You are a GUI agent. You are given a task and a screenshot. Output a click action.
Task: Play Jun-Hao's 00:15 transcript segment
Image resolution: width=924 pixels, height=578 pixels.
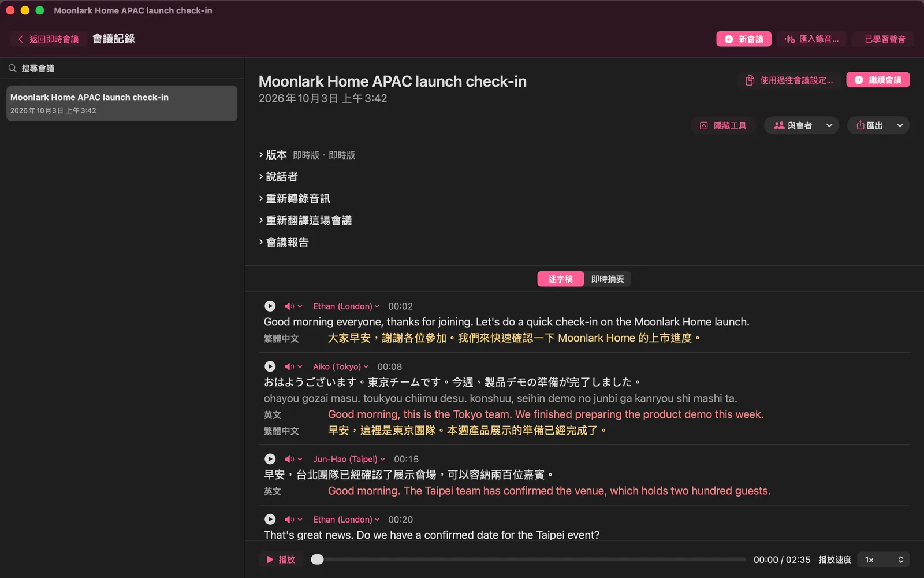pos(270,459)
